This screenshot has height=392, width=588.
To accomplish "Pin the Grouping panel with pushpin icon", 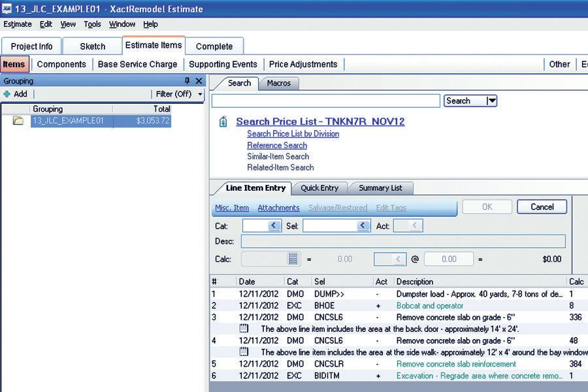I will (x=188, y=81).
